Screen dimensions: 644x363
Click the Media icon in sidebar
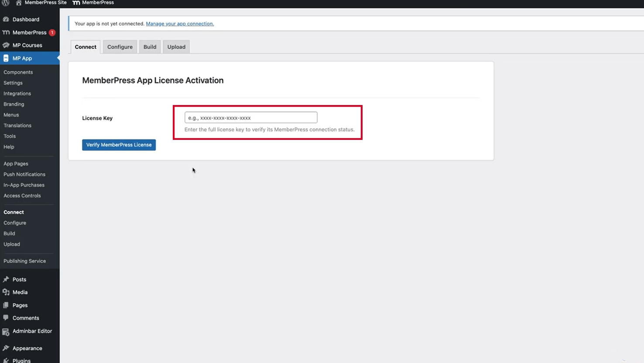(6, 292)
